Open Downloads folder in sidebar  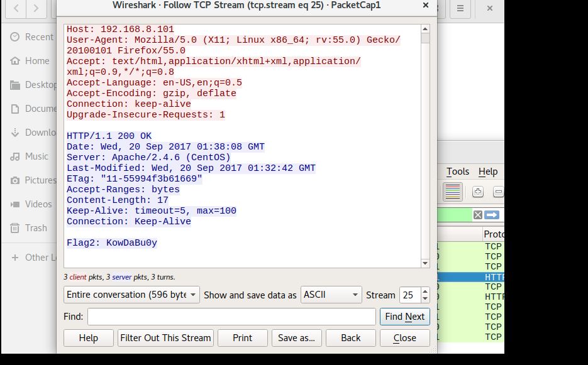[33, 133]
